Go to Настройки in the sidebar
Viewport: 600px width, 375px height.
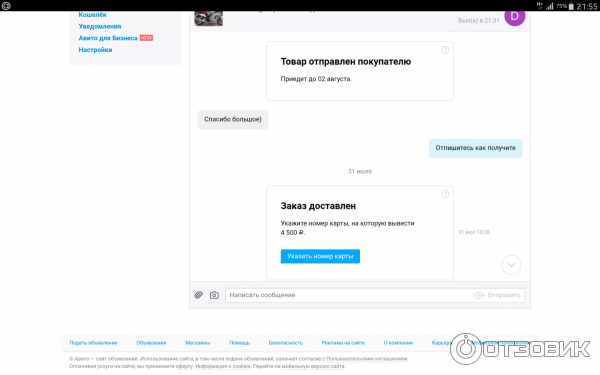(x=95, y=50)
